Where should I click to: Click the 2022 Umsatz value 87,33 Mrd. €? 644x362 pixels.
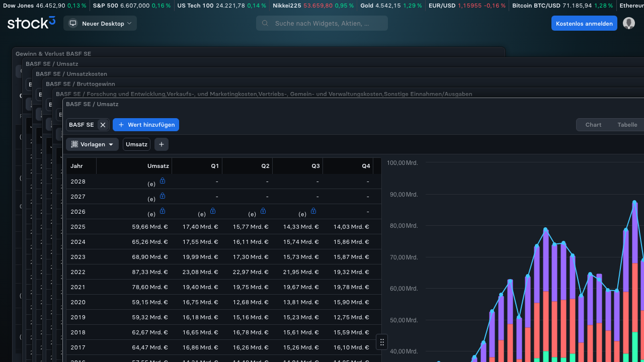point(150,272)
